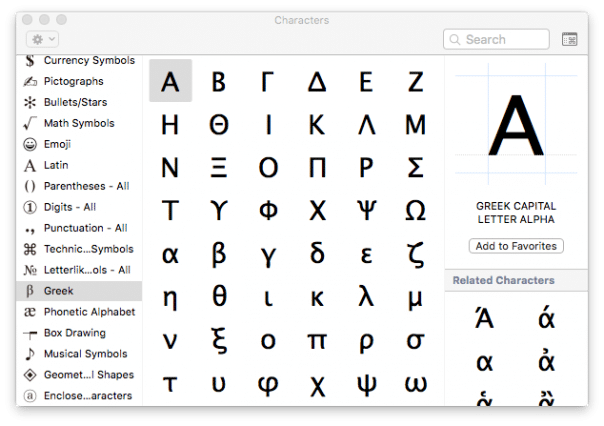
Task: Select capital Beta character
Action: tap(219, 82)
